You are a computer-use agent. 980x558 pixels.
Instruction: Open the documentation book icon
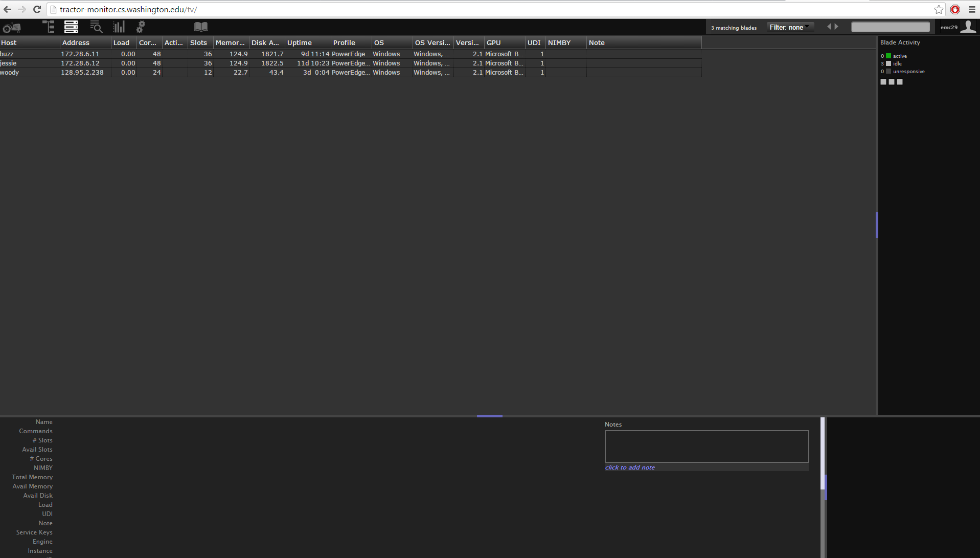(201, 27)
